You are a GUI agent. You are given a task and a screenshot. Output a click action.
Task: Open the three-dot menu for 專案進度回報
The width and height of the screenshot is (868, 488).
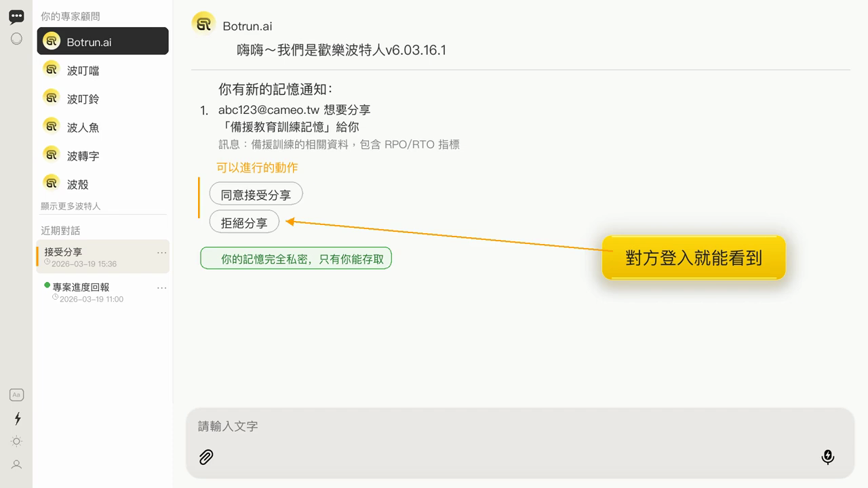(161, 288)
